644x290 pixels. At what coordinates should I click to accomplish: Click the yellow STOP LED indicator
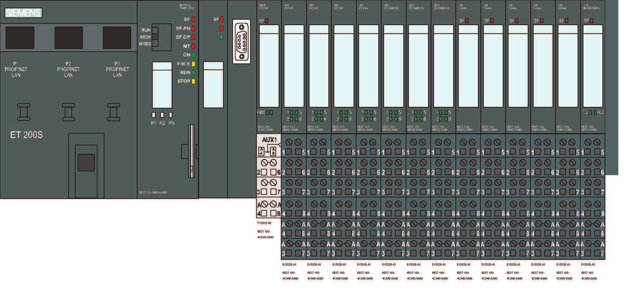tap(193, 81)
